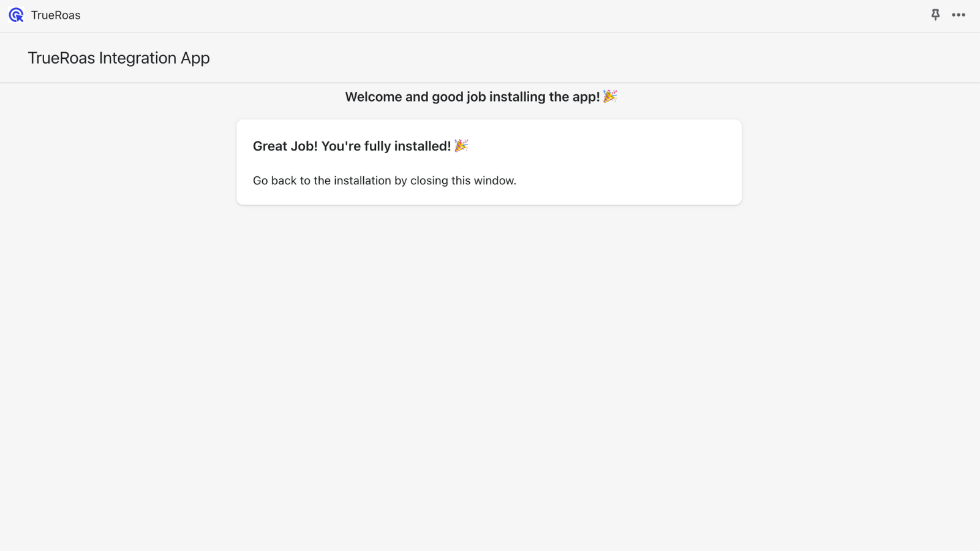Open the three-dot more actions menu
The width and height of the screenshot is (980, 551).
(x=959, y=15)
